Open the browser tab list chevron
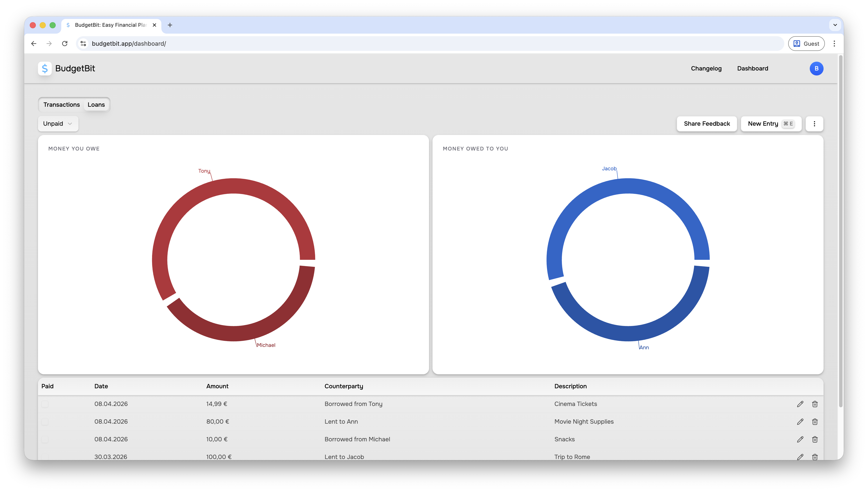Image resolution: width=868 pixels, height=492 pixels. coord(835,25)
